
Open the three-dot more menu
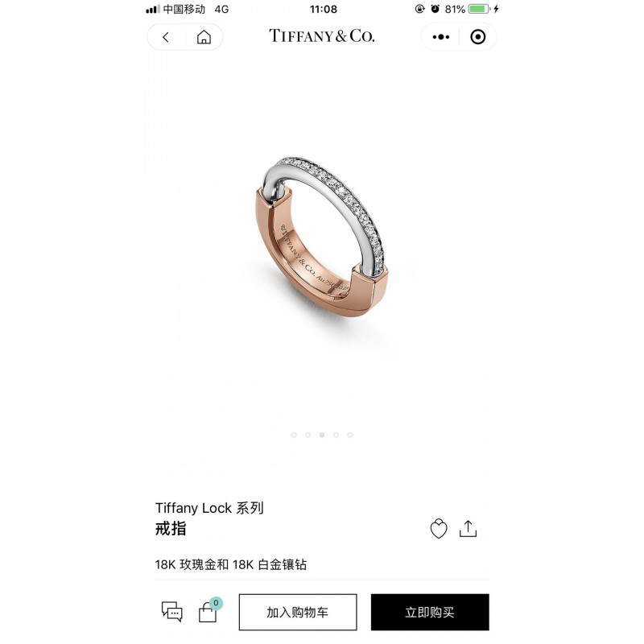tap(440, 37)
